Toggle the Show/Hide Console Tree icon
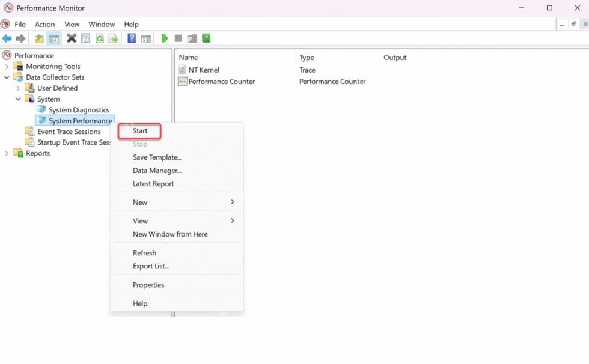Viewport: 589px width, 364px height. 53,38
